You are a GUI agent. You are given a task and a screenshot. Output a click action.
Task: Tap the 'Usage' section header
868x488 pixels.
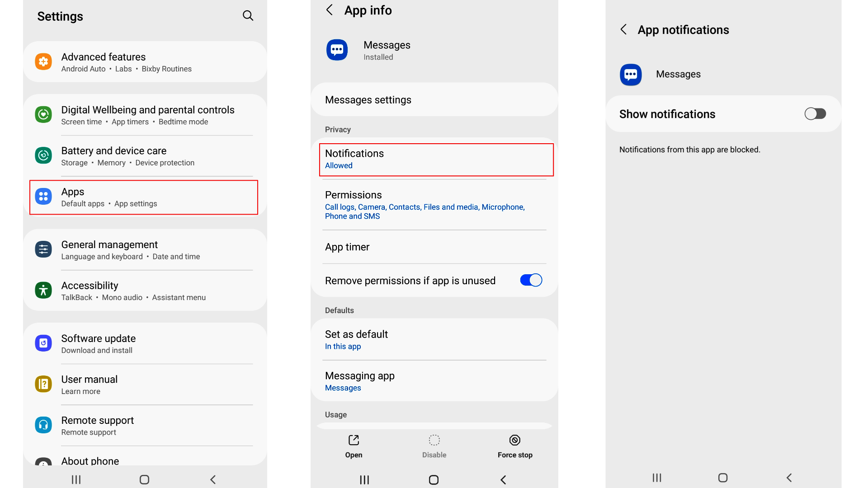point(336,415)
